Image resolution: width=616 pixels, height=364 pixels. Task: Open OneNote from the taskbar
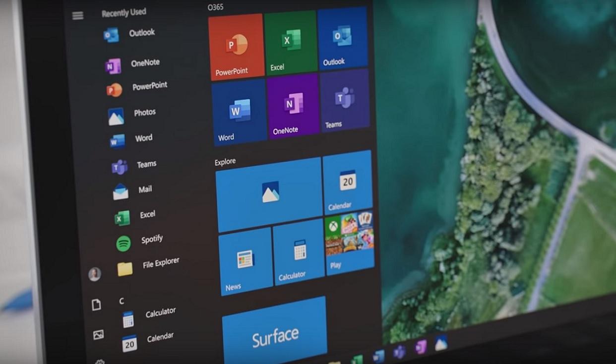pos(421,347)
